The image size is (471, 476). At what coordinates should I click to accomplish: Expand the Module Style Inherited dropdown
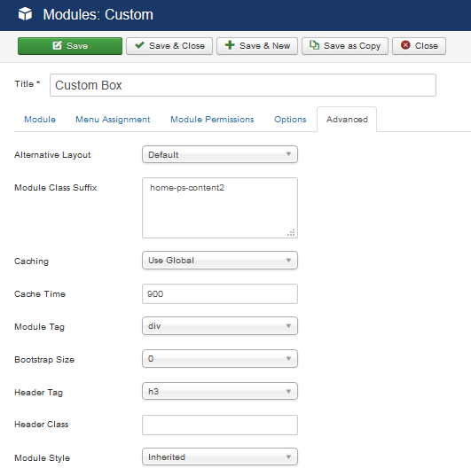pyautogui.click(x=220, y=456)
